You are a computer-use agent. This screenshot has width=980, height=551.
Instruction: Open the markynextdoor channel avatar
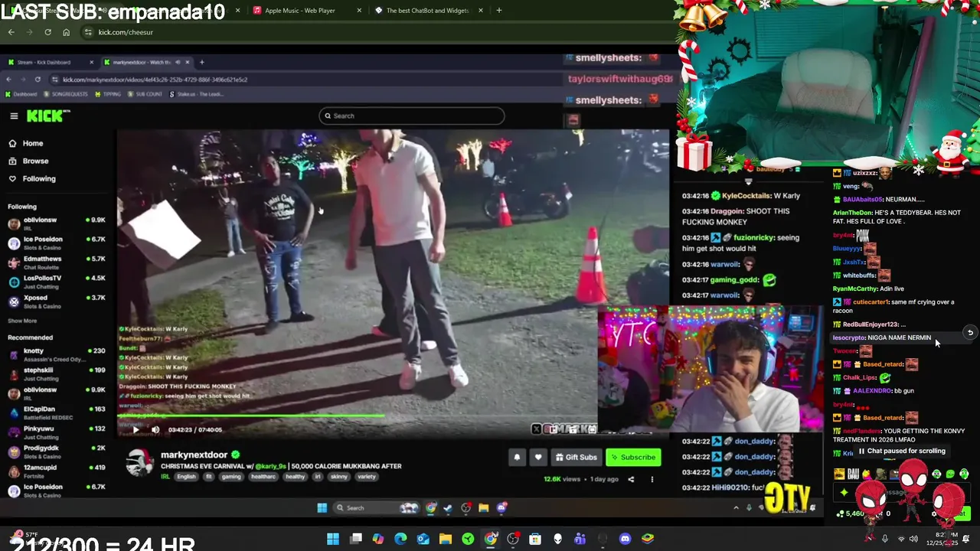139,464
